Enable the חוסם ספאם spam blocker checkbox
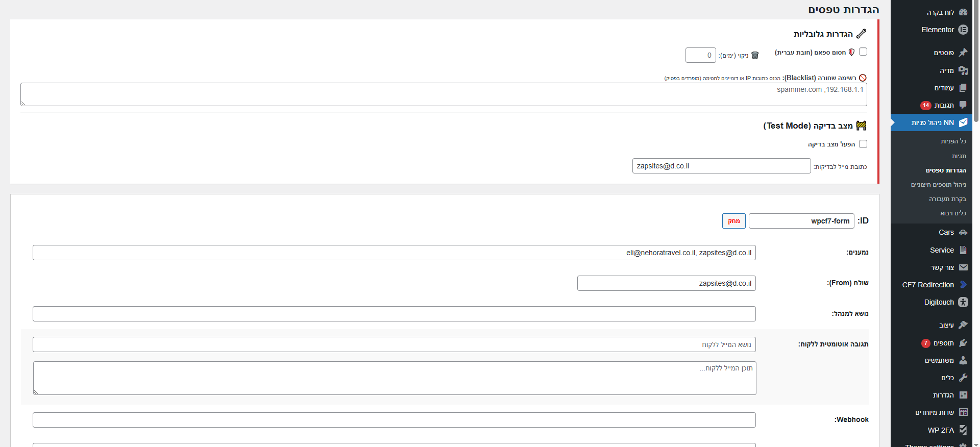Screen dimensions: 980x447 pyautogui.click(x=863, y=52)
